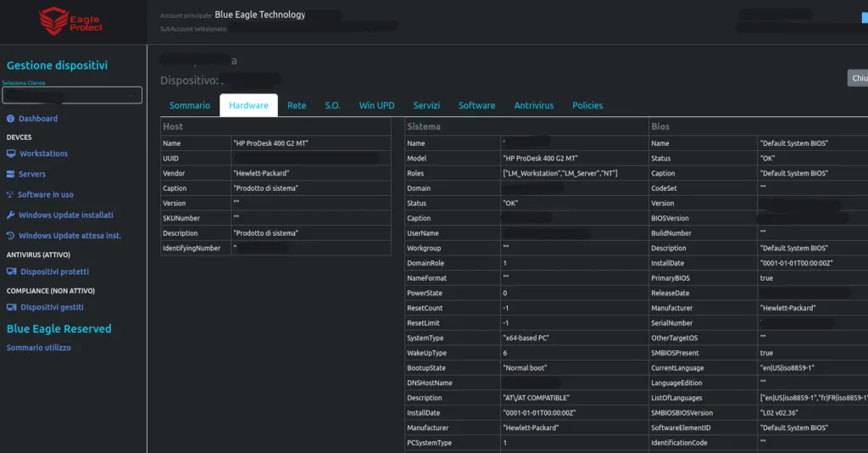
Task: Click the Eagle Protect logo
Action: [71, 21]
